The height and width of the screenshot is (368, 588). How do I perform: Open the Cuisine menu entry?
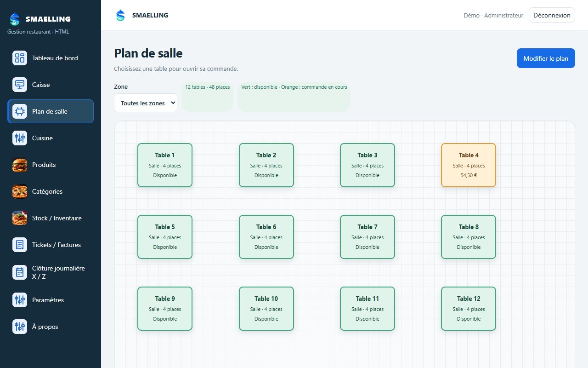tap(51, 138)
